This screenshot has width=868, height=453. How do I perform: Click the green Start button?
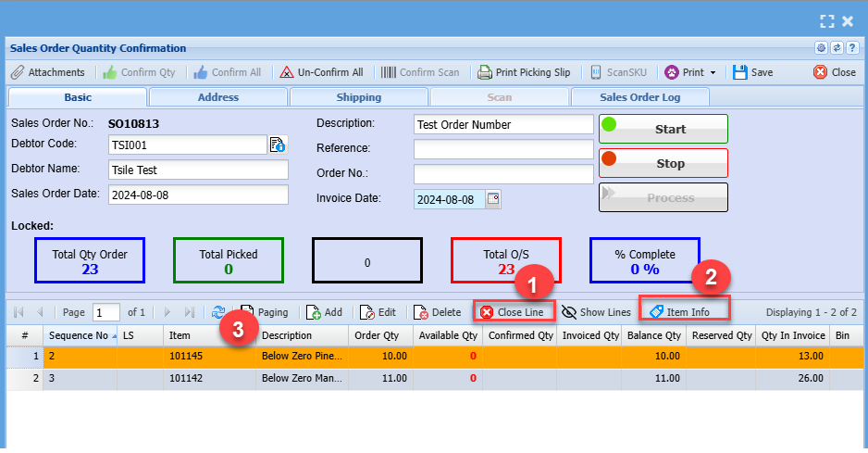[x=663, y=129]
